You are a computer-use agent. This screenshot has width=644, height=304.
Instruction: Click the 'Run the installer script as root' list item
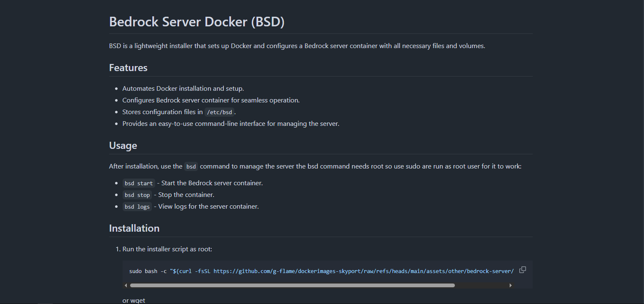point(167,249)
